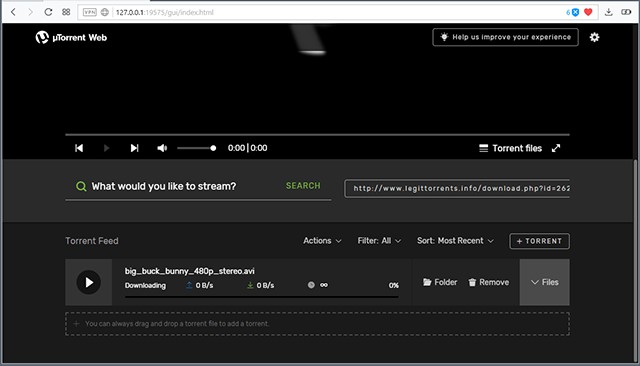Click the green search magnifier icon
Image resolution: width=640 pixels, height=366 pixels.
tap(81, 186)
